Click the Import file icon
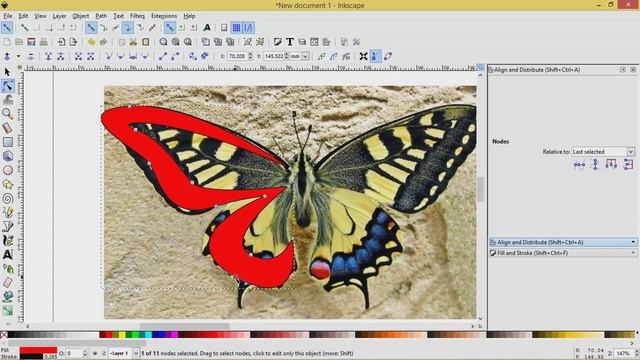Image resolution: width=640 pixels, height=360 pixels. click(x=61, y=42)
